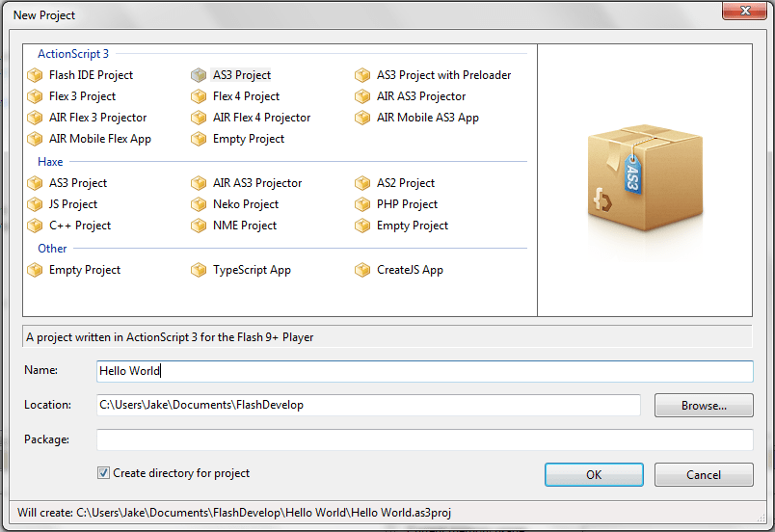
Task: Click the Other group header
Action: click(x=52, y=249)
